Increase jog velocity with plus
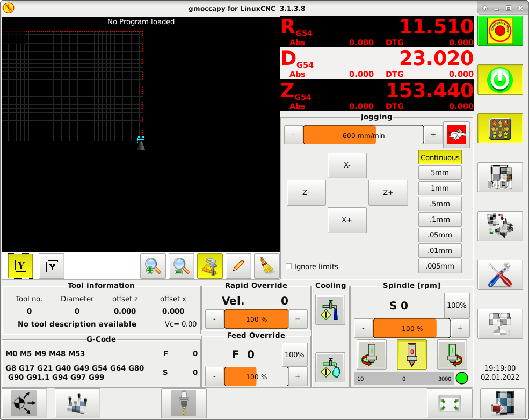529x420 pixels. [433, 135]
